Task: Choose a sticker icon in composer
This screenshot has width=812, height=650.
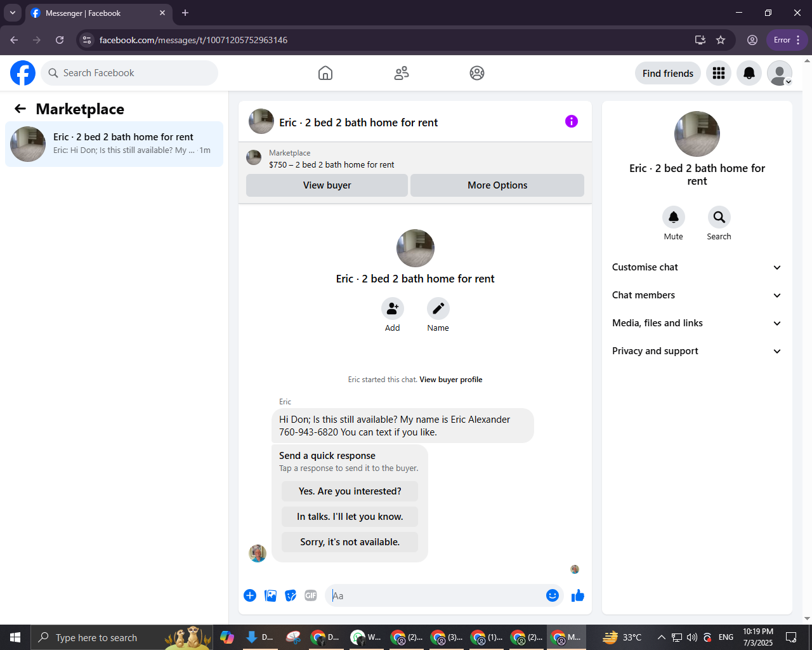Action: [291, 595]
